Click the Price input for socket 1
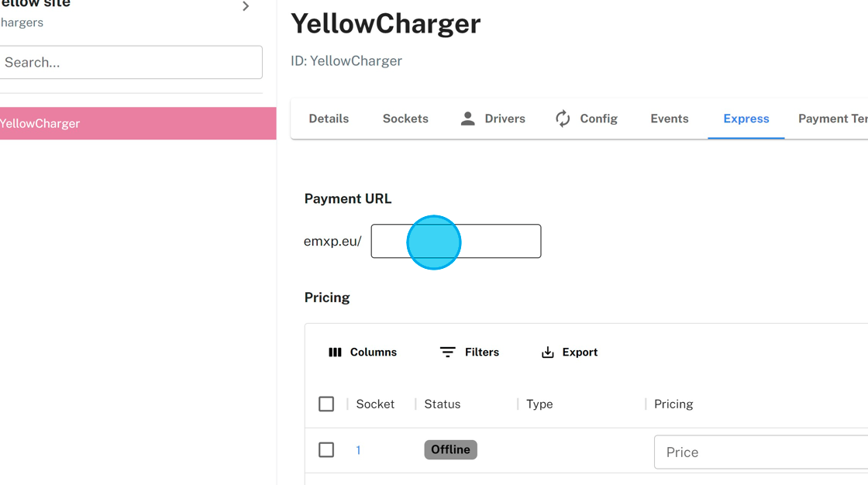The image size is (868, 485). pos(759,452)
